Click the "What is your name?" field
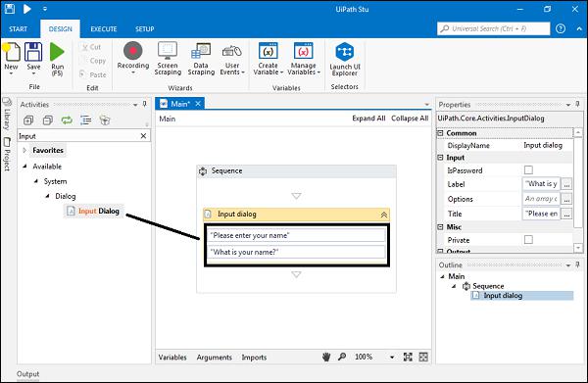This screenshot has width=588, height=383. pyautogui.click(x=296, y=252)
